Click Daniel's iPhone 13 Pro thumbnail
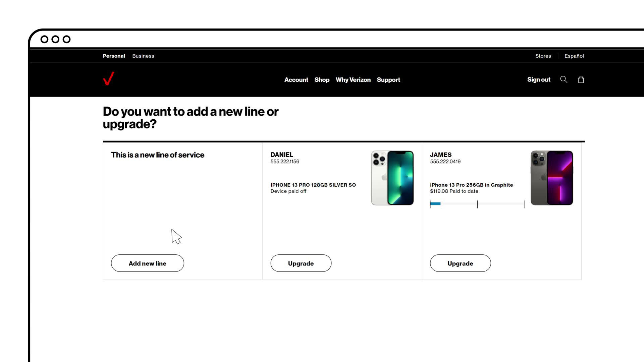The height and width of the screenshot is (362, 644). (x=392, y=178)
